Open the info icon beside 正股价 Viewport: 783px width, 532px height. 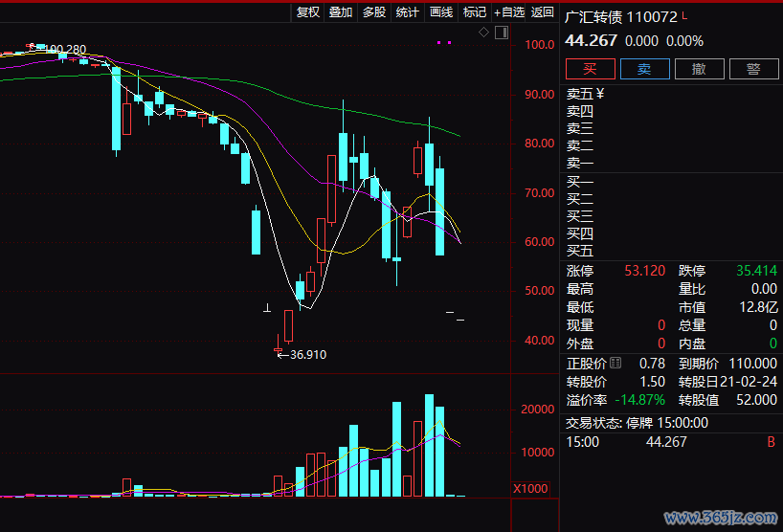pyautogui.click(x=615, y=363)
